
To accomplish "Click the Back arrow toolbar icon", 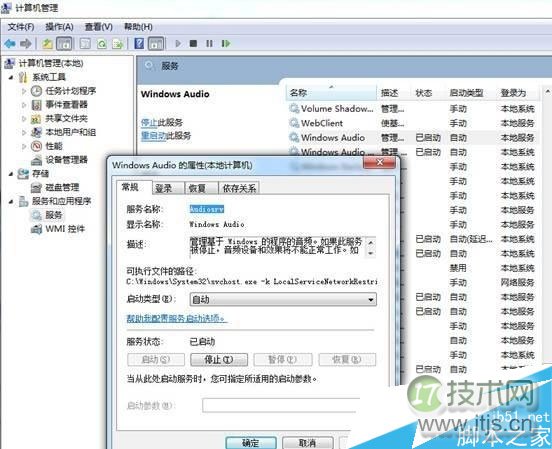I will [10, 44].
